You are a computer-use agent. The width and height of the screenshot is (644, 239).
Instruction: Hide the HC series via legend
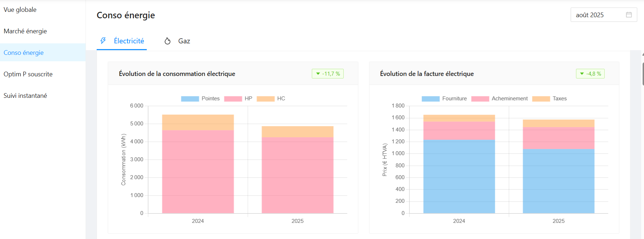pyautogui.click(x=271, y=99)
